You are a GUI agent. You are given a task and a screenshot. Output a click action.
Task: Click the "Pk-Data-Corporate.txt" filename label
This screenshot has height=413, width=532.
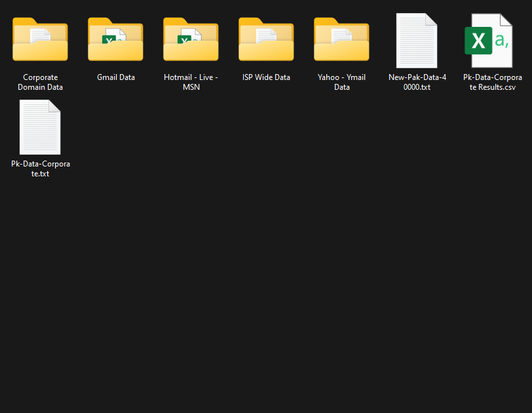41,168
